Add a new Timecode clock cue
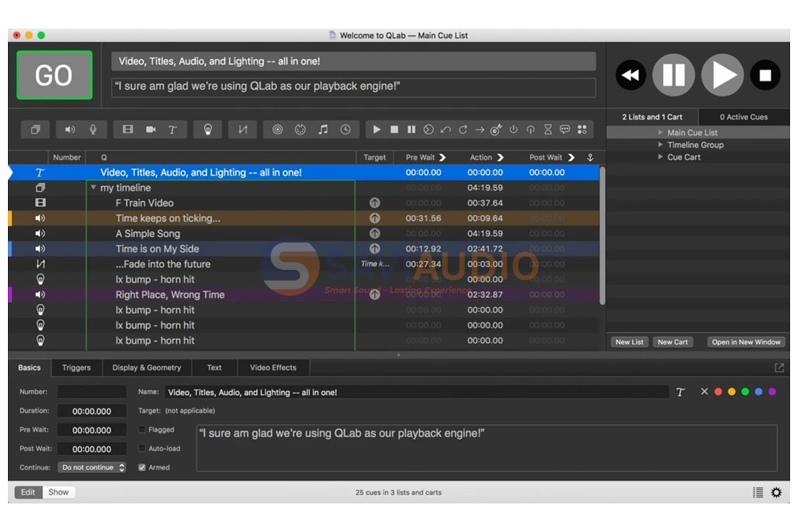798x532 pixels. click(x=346, y=130)
